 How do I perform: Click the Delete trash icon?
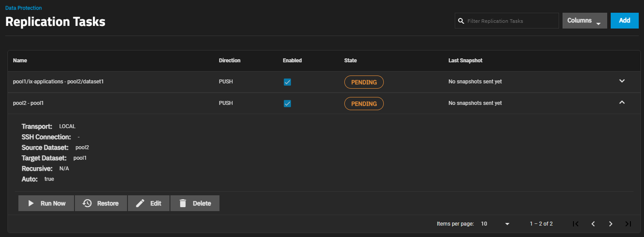click(183, 203)
